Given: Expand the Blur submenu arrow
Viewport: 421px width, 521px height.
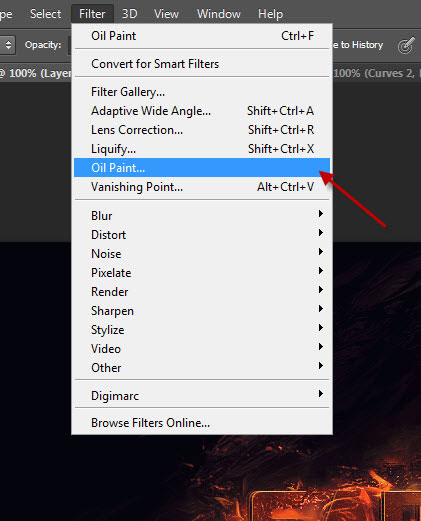Looking at the screenshot, I should 321,213.
